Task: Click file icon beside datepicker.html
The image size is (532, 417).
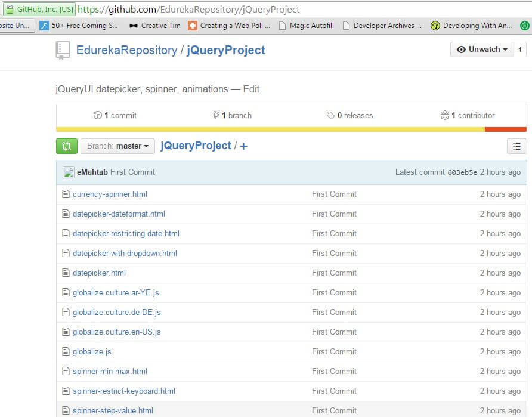Action: pyautogui.click(x=66, y=273)
